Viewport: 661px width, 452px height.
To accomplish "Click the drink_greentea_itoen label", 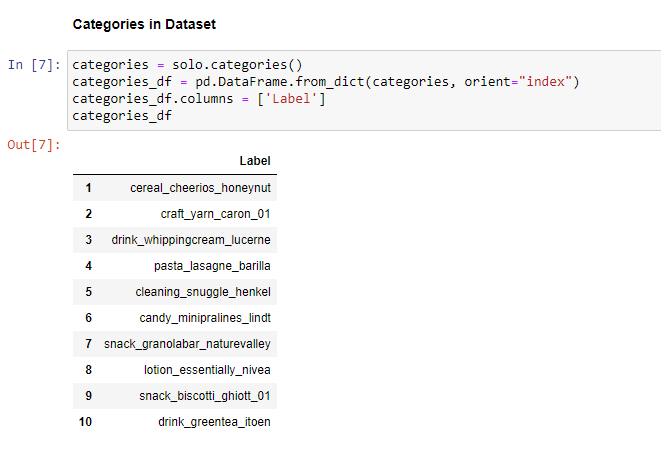I will 214,422.
